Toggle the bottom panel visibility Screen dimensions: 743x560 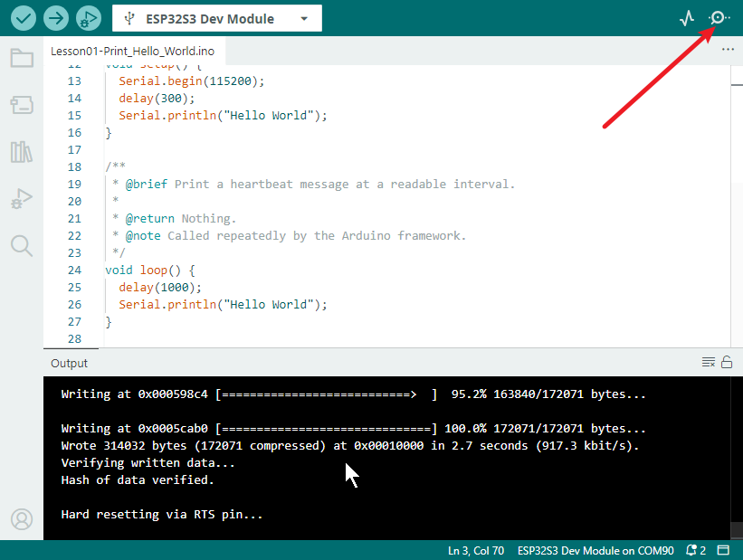(723, 550)
